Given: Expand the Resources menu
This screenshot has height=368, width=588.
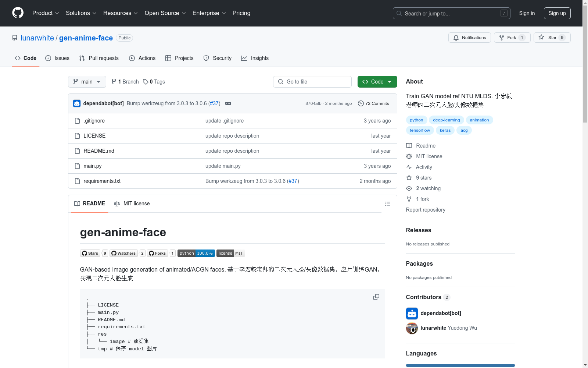Looking at the screenshot, I should [x=121, y=13].
